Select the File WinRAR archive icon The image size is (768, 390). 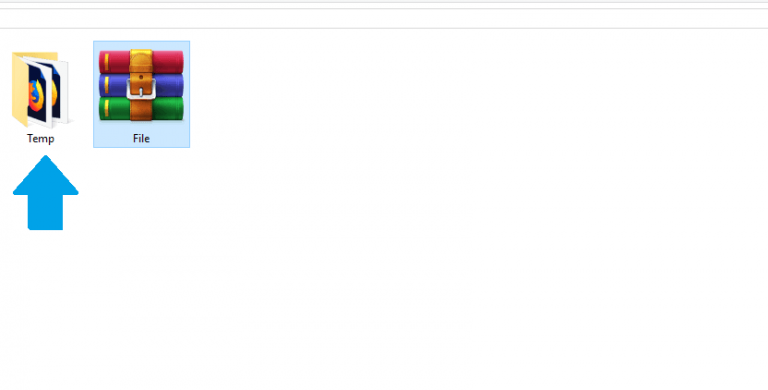click(141, 85)
